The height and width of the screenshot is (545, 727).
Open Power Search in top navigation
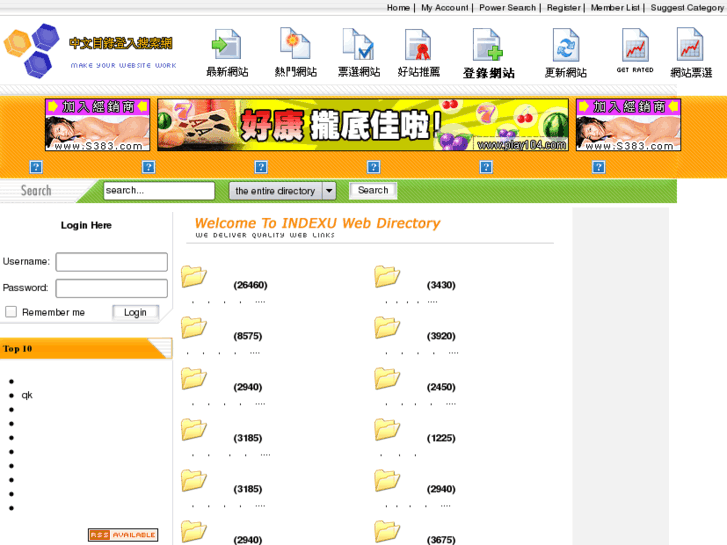click(507, 8)
